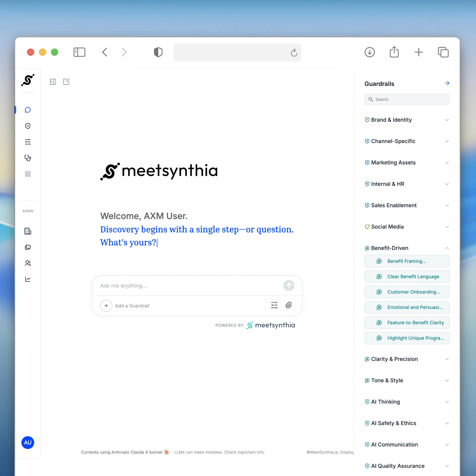Click the send arrow button in chat box
The width and height of the screenshot is (476, 476).
tap(289, 286)
